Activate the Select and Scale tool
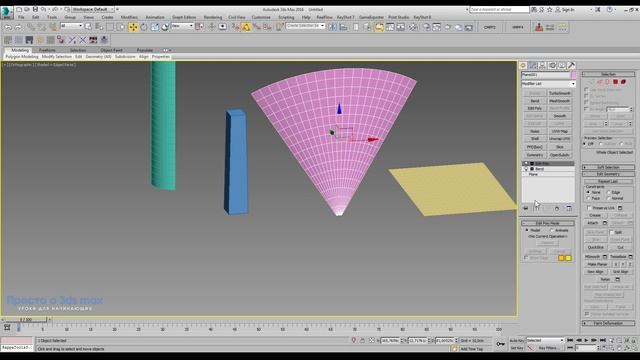The image size is (640, 360). click(x=155, y=27)
